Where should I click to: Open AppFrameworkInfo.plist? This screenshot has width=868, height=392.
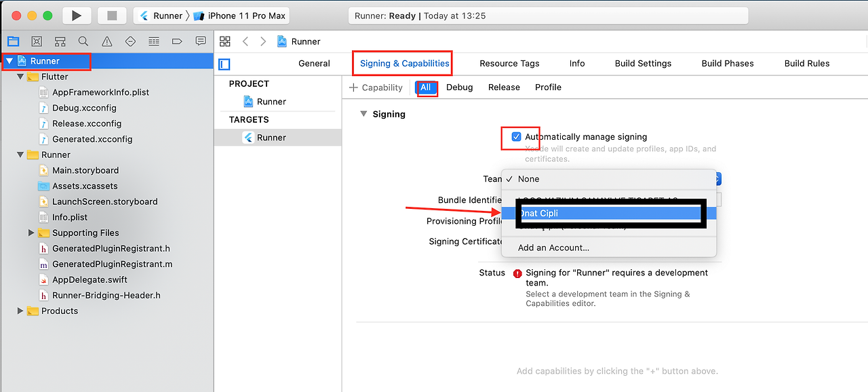[x=94, y=92]
